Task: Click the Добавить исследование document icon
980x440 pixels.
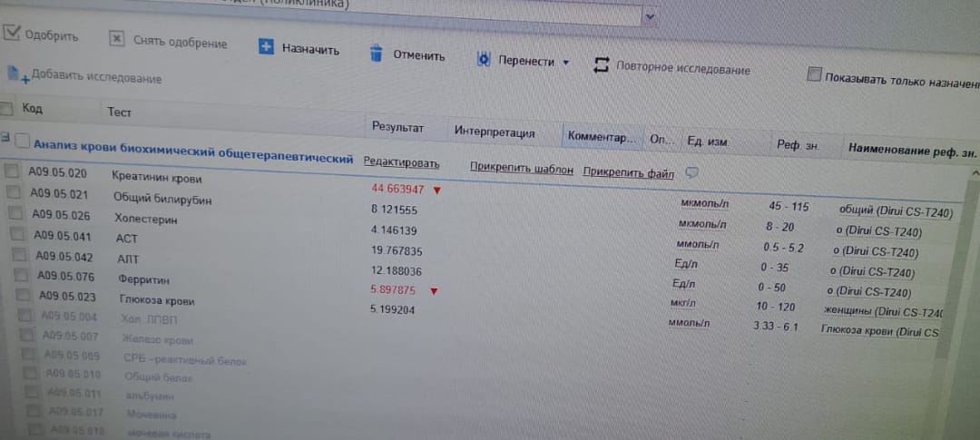Action: [15, 73]
